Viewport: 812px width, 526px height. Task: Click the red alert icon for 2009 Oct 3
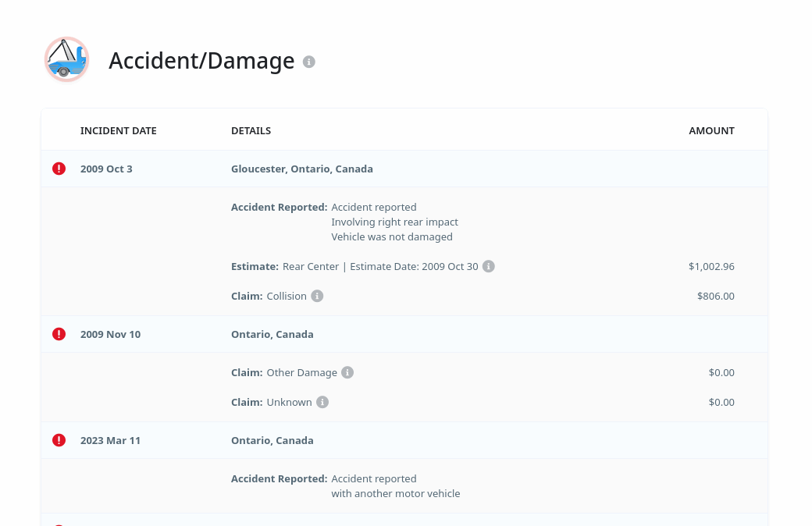[x=59, y=169]
